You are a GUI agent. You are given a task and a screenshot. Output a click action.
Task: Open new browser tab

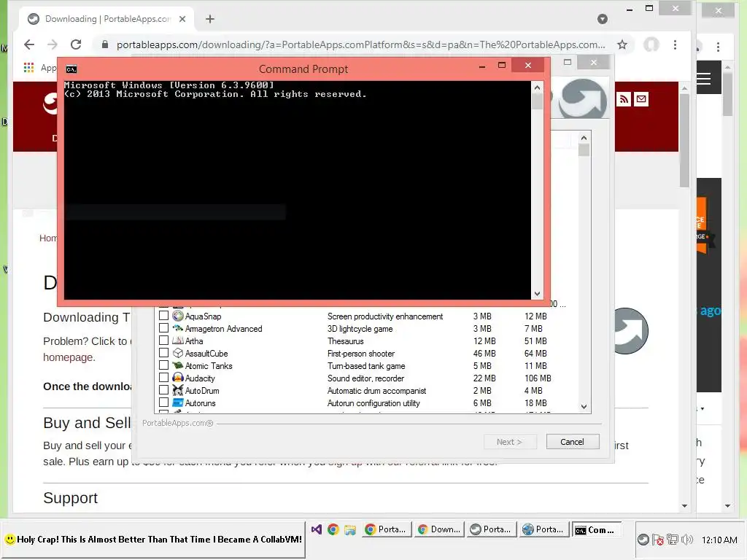210,19
